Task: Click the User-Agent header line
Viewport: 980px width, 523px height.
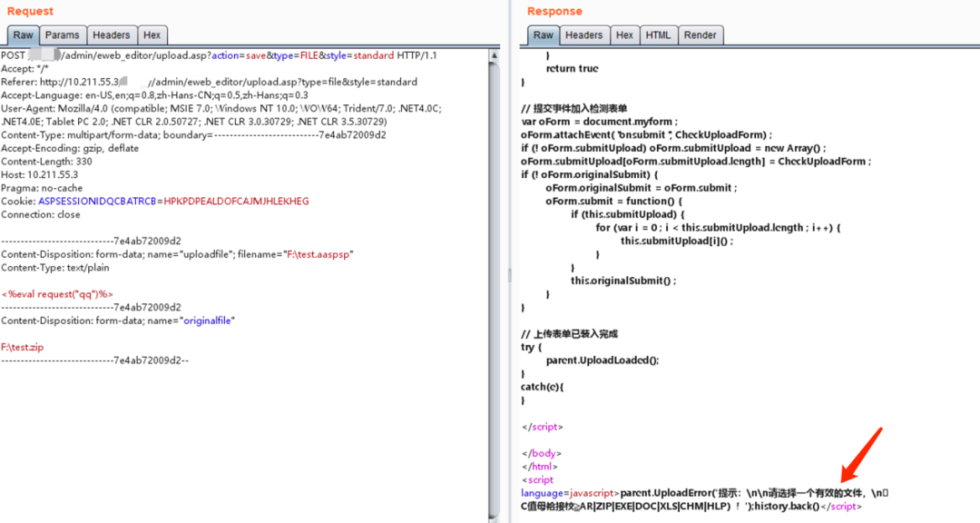Action: (221, 115)
